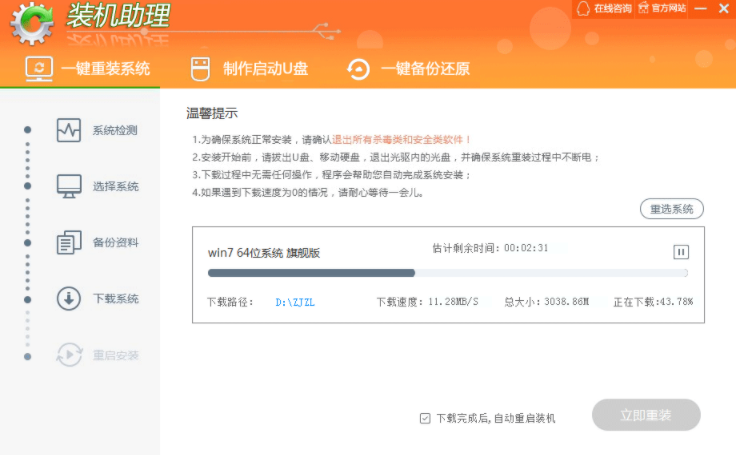Screen dimensions: 737x455
Task: Select the 选择系统 step
Action: 98,186
